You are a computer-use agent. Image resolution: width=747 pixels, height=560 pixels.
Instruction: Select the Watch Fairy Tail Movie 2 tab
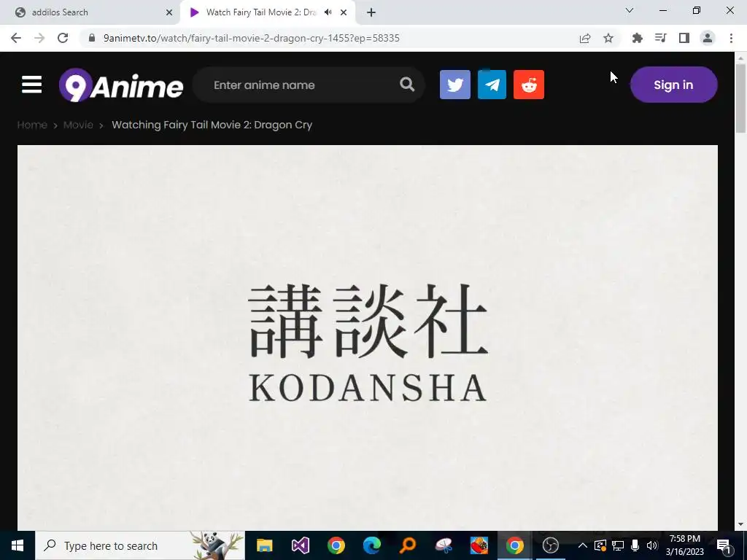[x=261, y=12]
